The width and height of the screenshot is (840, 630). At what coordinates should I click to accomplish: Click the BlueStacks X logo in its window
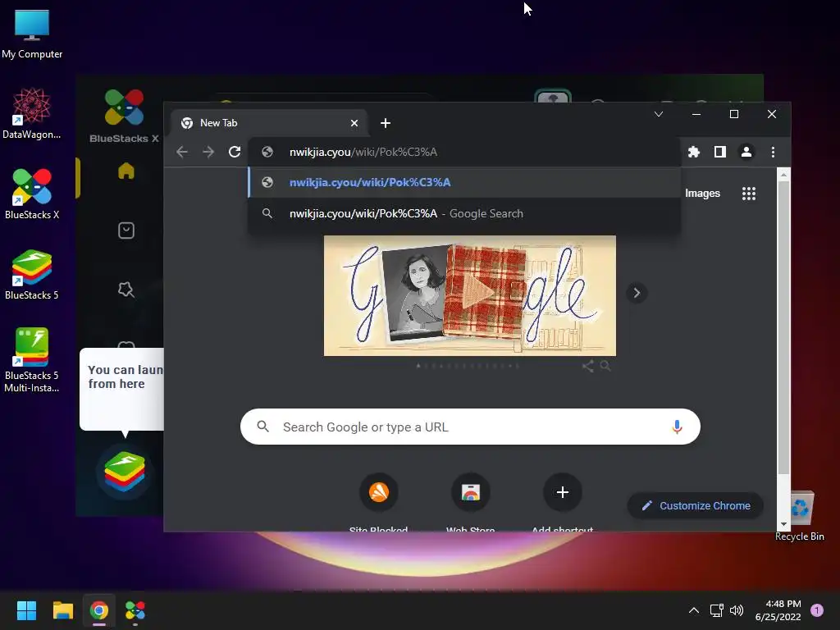(x=125, y=116)
